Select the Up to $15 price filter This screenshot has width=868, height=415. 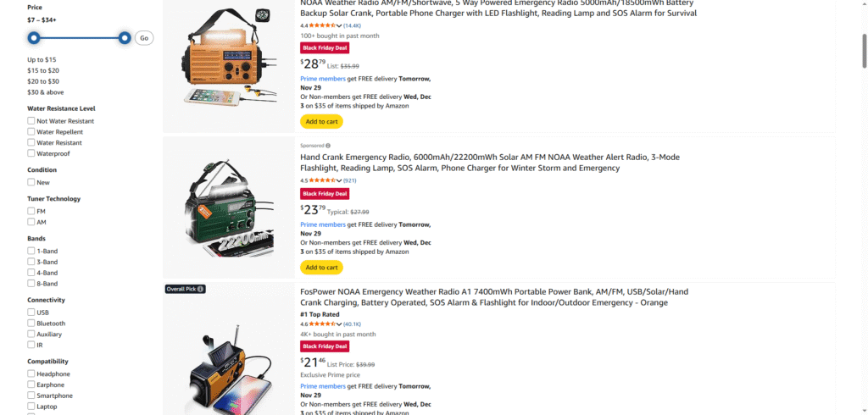point(42,60)
